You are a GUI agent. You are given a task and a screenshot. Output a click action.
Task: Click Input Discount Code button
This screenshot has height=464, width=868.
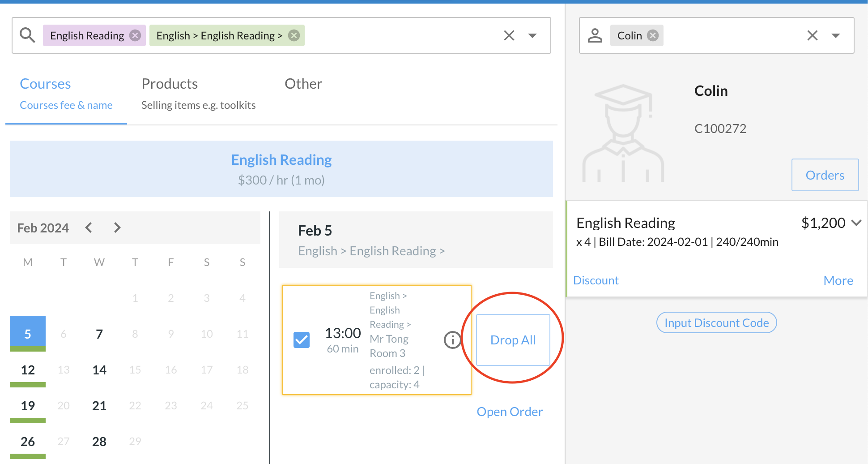click(716, 322)
